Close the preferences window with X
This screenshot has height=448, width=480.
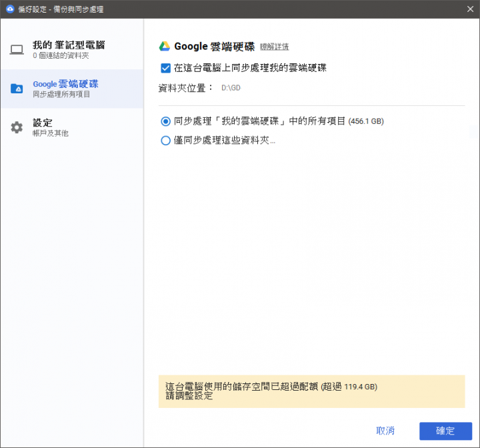pos(470,9)
